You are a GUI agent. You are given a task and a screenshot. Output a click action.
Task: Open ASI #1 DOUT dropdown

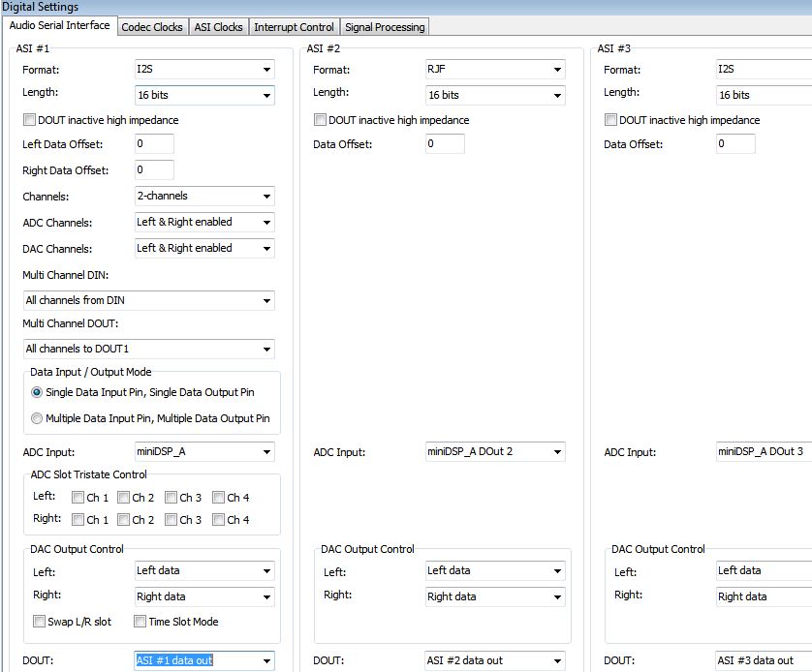pos(204,660)
